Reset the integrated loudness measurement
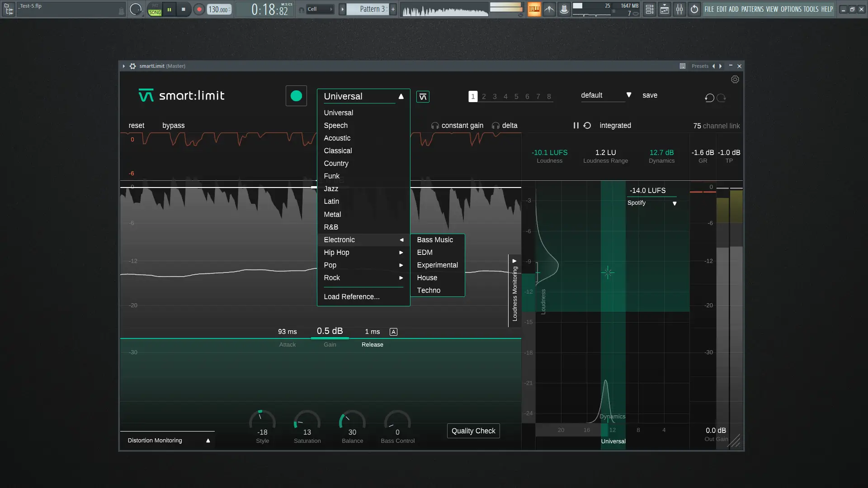Viewport: 868px width, 488px height. coord(587,126)
